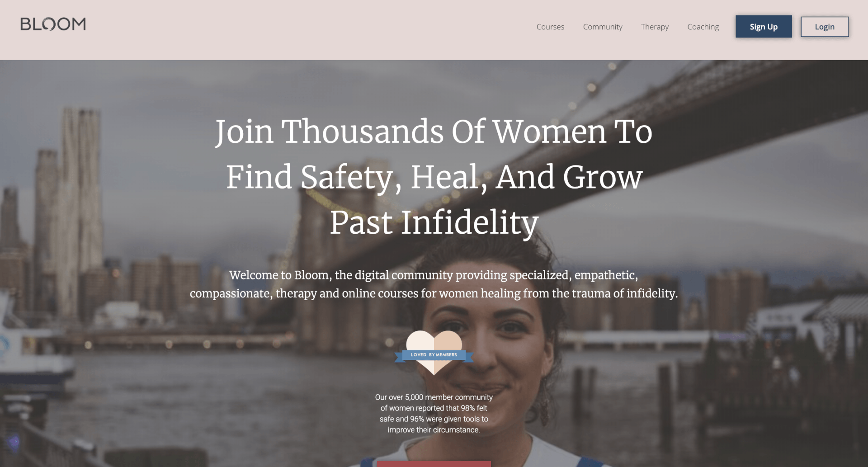Screen dimensions: 868x467
Task: Click the BLOOM logo in the header
Action: pos(53,24)
